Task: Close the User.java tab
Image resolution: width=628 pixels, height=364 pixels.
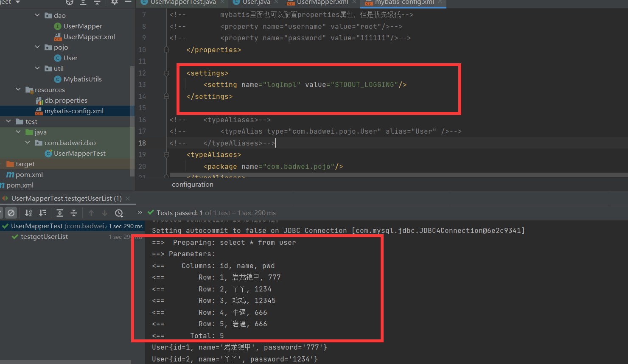Action: click(x=276, y=2)
